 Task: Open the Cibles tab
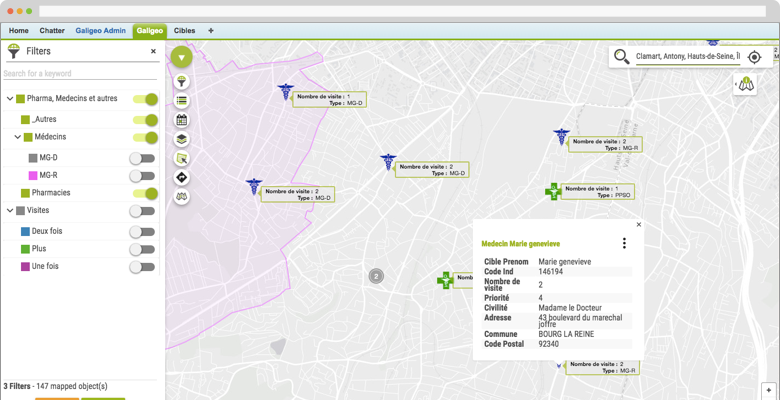[x=184, y=31]
